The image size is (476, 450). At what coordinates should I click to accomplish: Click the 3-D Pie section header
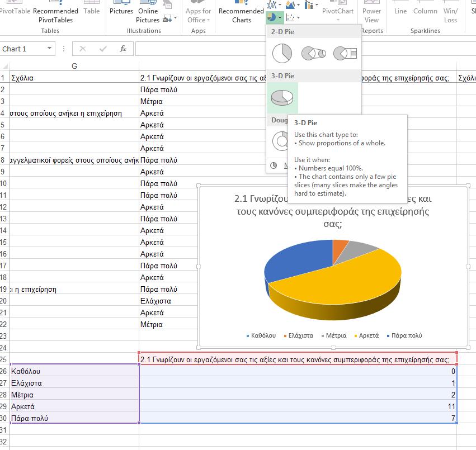313,76
